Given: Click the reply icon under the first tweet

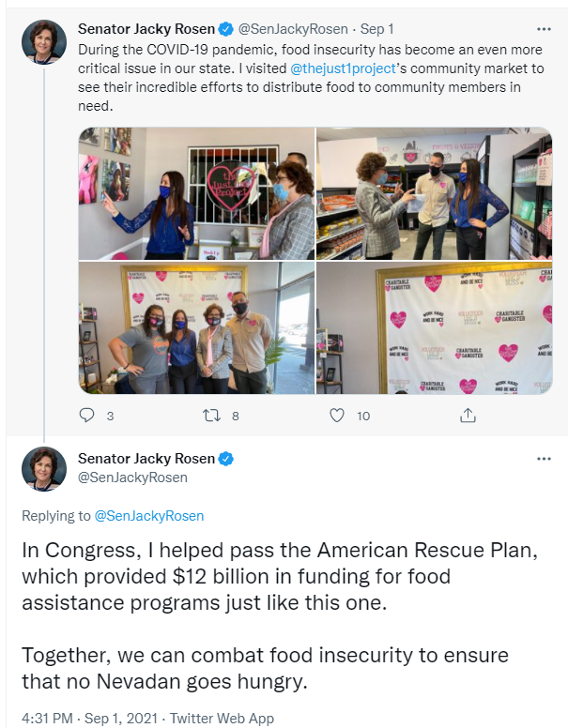Looking at the screenshot, I should 87,415.
